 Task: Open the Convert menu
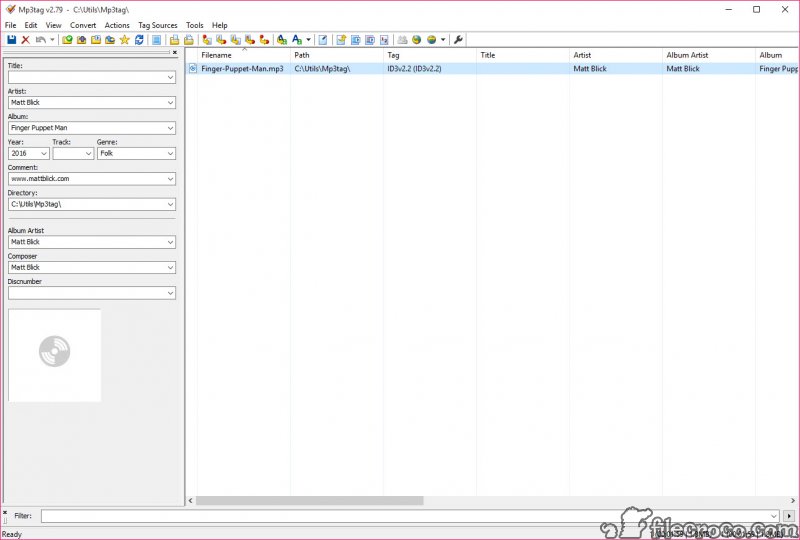83,25
